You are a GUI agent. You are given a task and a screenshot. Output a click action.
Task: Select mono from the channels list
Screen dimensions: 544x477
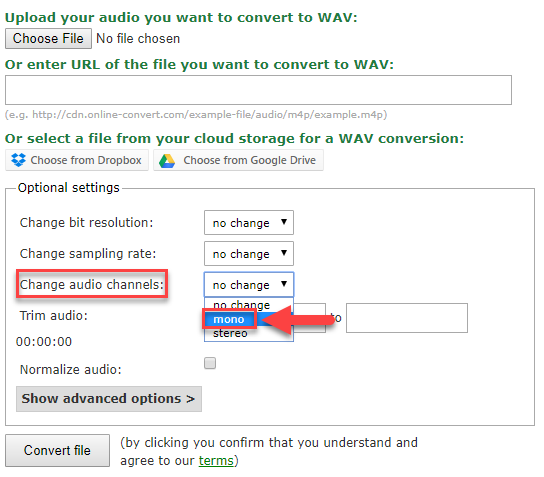coord(230,320)
